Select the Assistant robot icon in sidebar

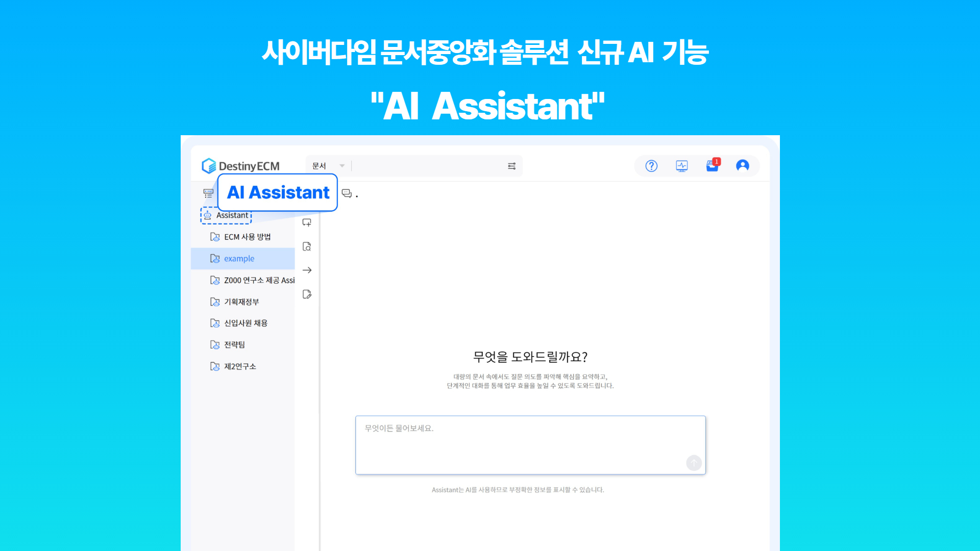[x=207, y=215]
